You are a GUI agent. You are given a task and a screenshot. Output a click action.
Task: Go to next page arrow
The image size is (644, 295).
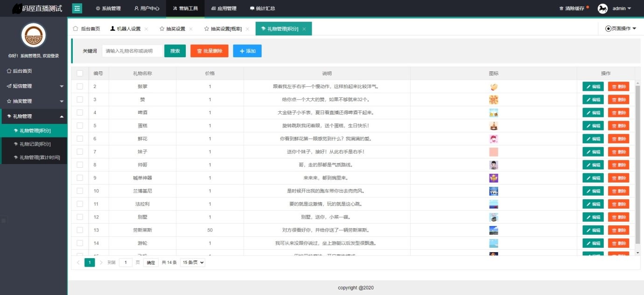click(101, 262)
